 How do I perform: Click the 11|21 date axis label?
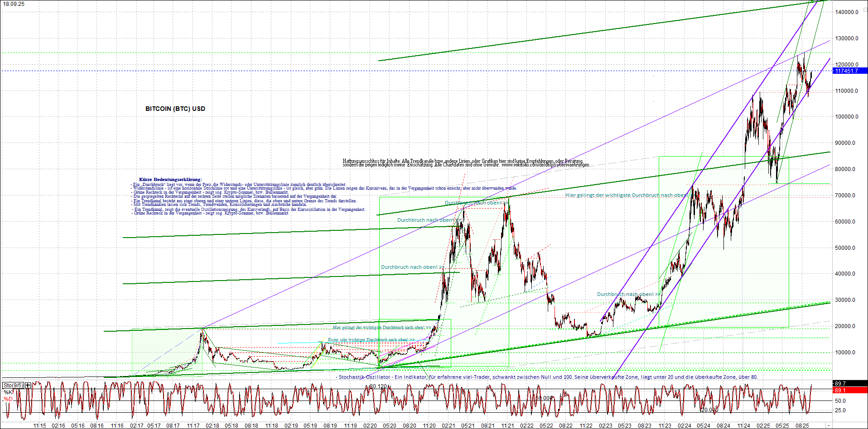coord(507,426)
